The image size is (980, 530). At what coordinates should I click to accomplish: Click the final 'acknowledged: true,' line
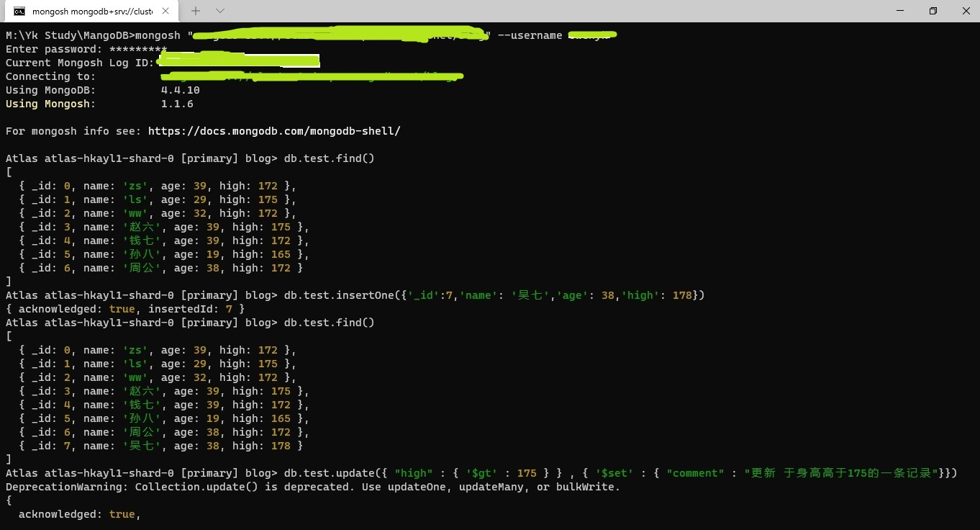(x=80, y=514)
